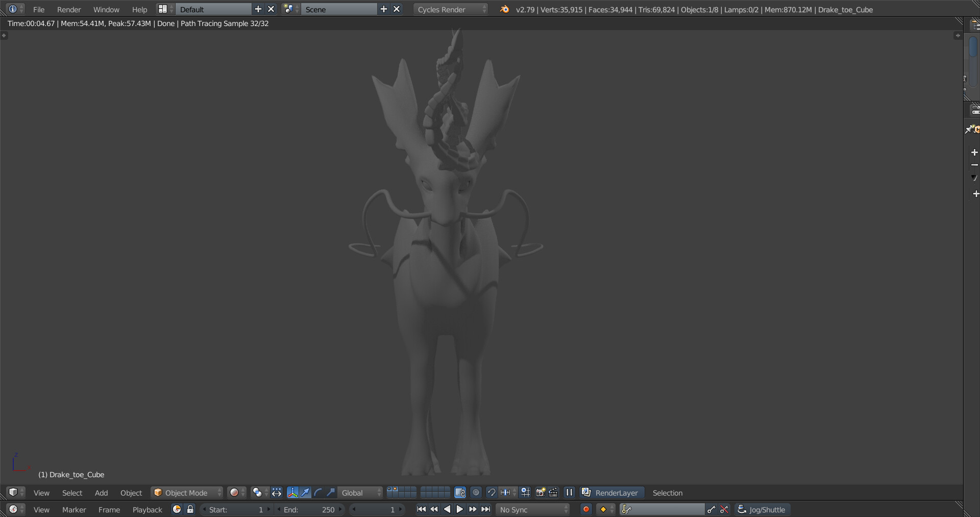Pause the viewport render preview
980x517 pixels.
pyautogui.click(x=569, y=493)
